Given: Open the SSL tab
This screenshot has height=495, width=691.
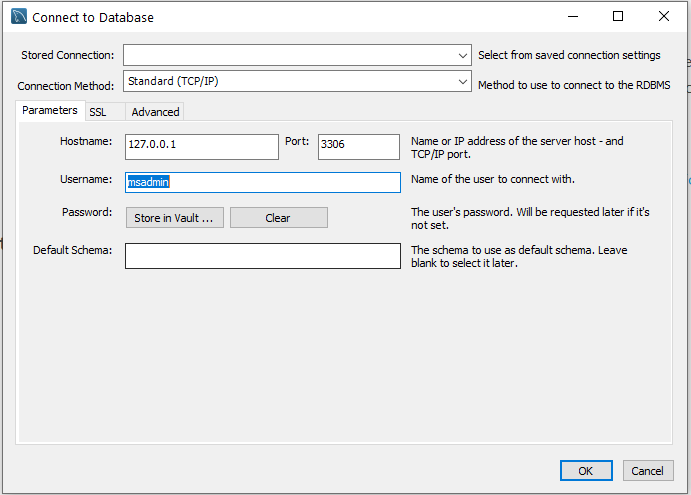Looking at the screenshot, I should pyautogui.click(x=98, y=112).
